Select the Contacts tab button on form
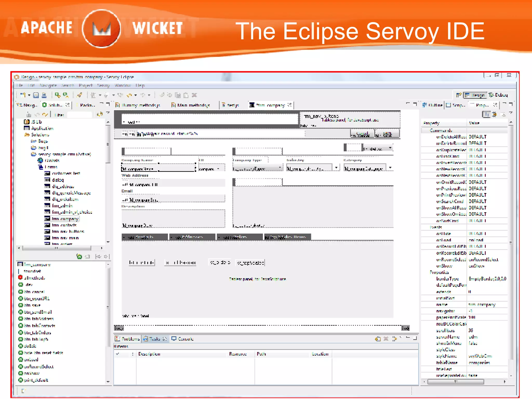This screenshot has width=532, height=399. [x=144, y=237]
